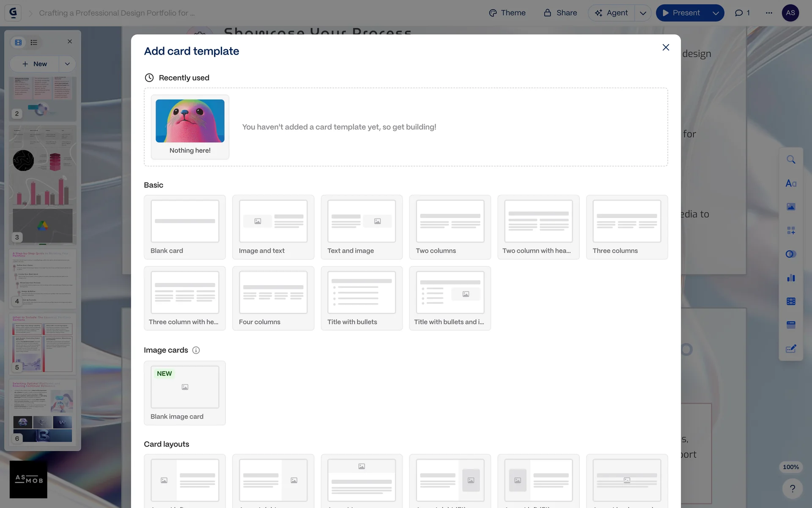
Task: Switch to outline list view
Action: (34, 42)
